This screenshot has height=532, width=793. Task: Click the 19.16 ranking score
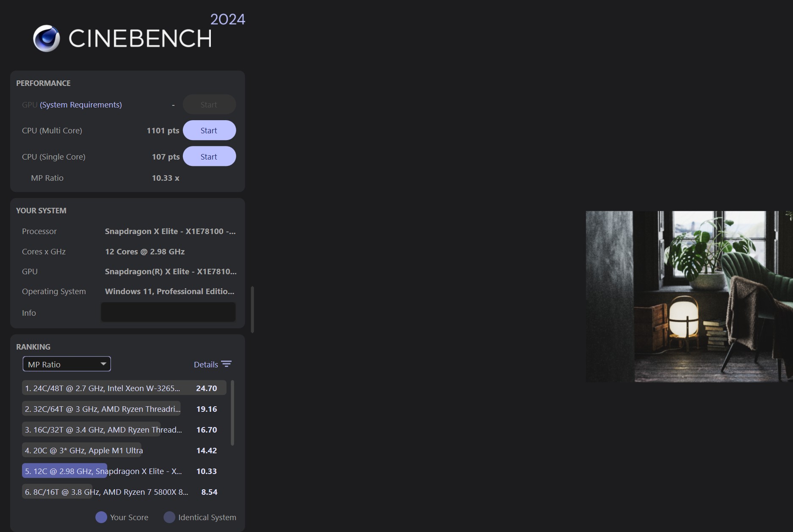(x=207, y=409)
